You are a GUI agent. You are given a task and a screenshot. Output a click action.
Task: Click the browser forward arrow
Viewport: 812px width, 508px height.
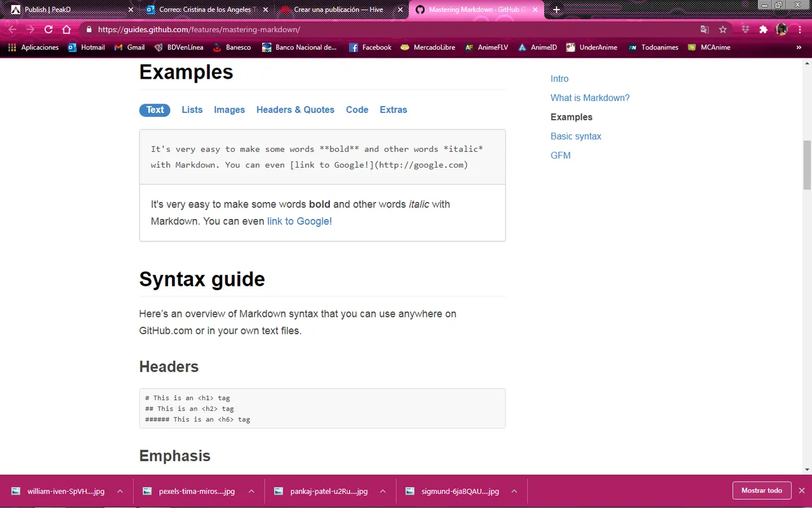[x=30, y=29]
